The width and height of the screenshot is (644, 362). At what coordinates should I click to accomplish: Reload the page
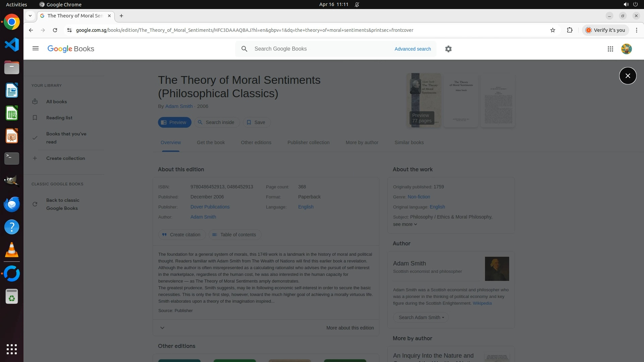tap(55, 30)
